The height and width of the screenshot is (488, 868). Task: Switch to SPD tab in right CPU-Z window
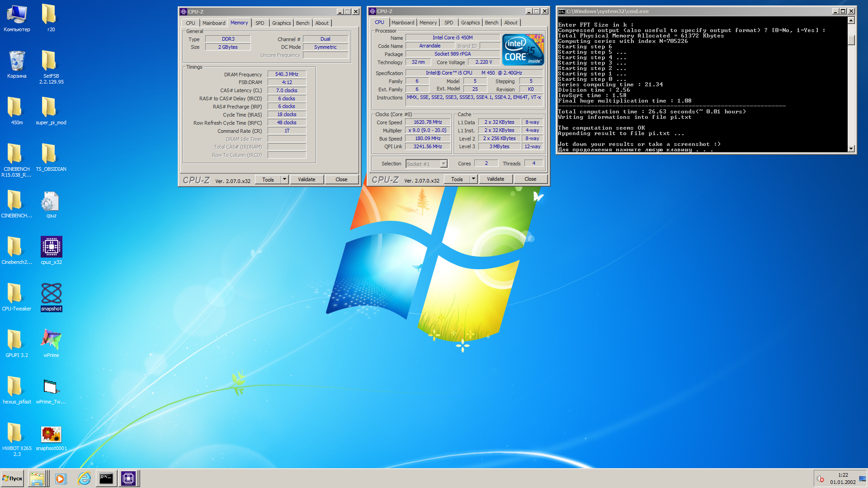[448, 23]
